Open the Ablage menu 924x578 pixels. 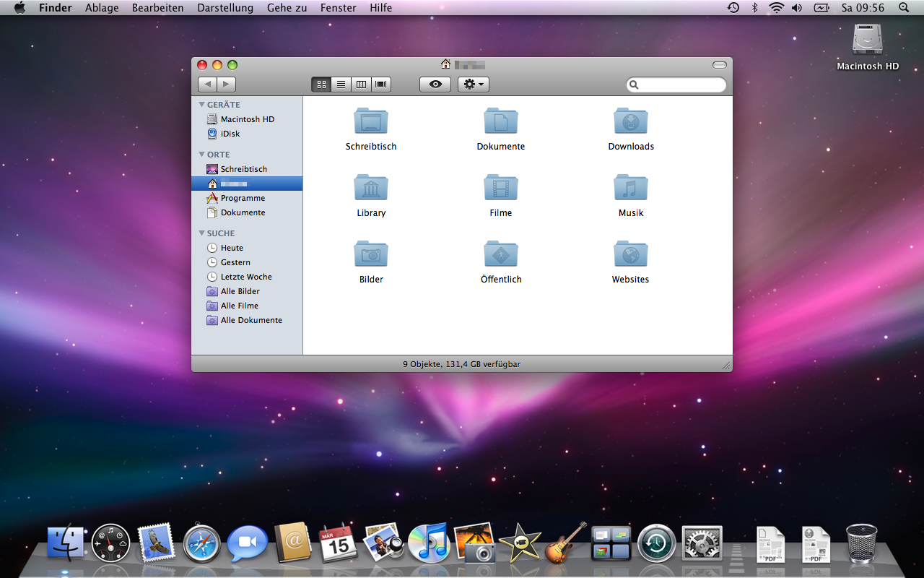pos(102,8)
